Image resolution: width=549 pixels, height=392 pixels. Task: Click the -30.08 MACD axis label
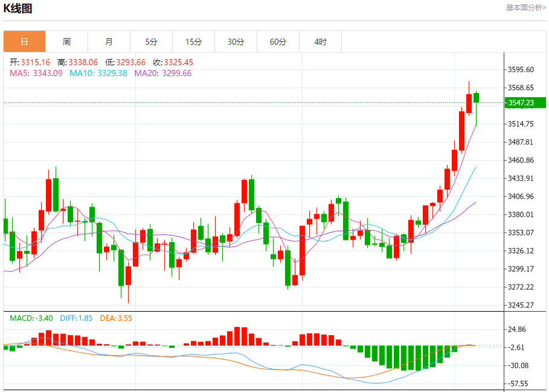(518, 365)
